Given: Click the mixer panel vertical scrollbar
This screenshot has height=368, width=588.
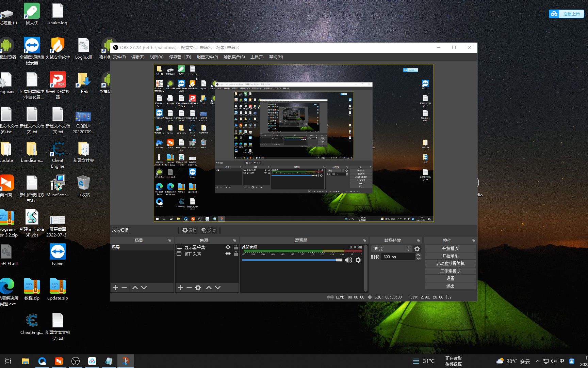Looking at the screenshot, I should 366,268.
